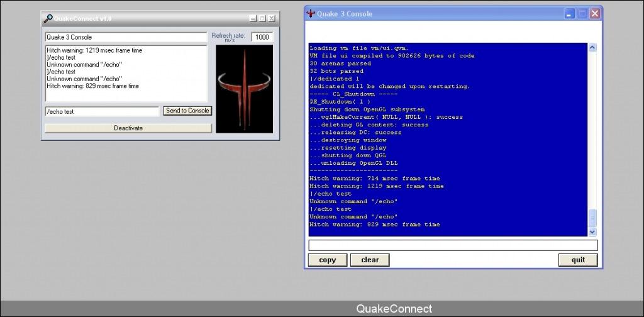Close the QuakeConnect window

(272, 19)
